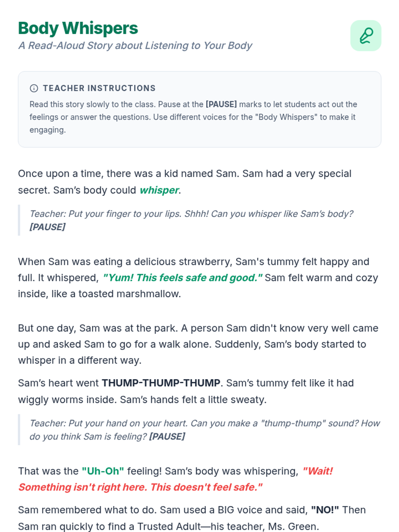Click the "Once upon a time" paragraph
This screenshot has height=532, width=399.
tap(185, 174)
